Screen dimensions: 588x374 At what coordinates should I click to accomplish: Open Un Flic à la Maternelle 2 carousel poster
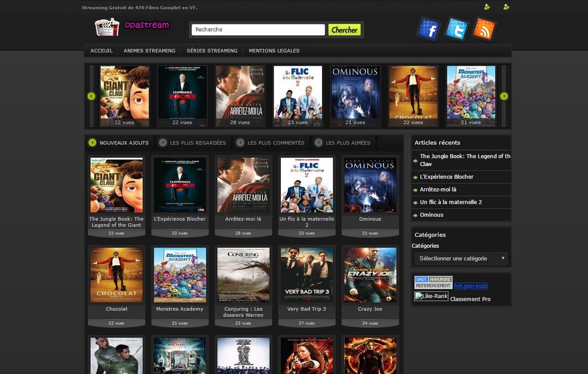[x=298, y=96]
